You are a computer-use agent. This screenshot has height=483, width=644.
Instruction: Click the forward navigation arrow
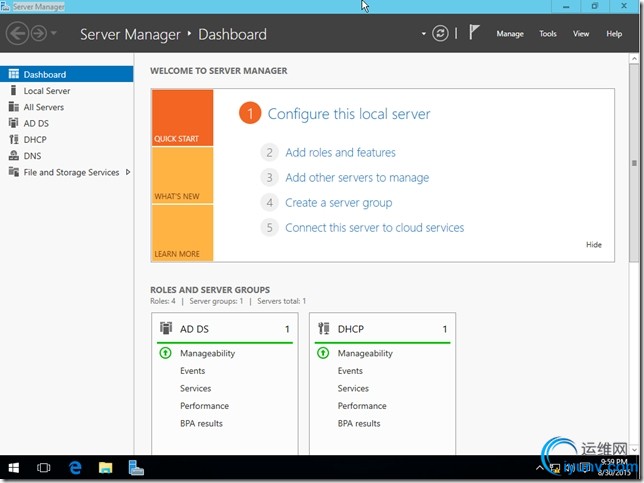point(39,33)
